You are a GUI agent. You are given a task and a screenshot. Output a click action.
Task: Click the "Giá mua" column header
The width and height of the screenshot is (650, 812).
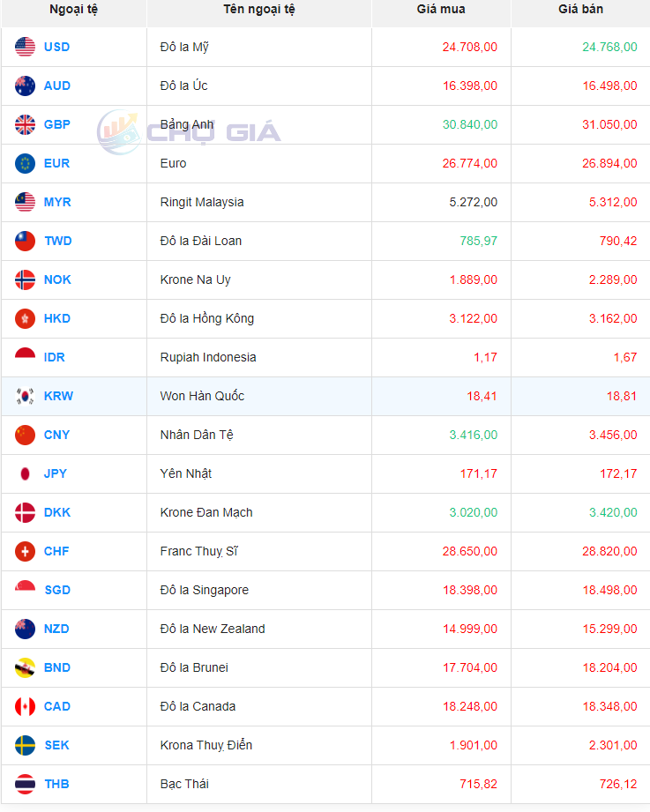(x=441, y=10)
